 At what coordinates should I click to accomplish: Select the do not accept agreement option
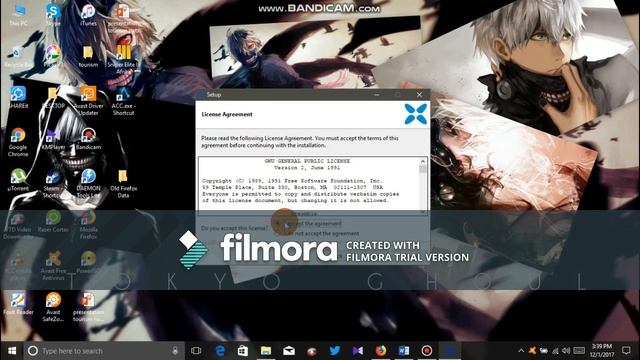click(318, 233)
